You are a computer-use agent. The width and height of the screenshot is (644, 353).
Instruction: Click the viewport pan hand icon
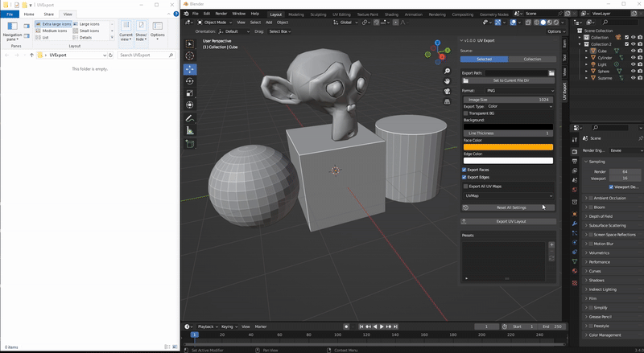(x=448, y=81)
